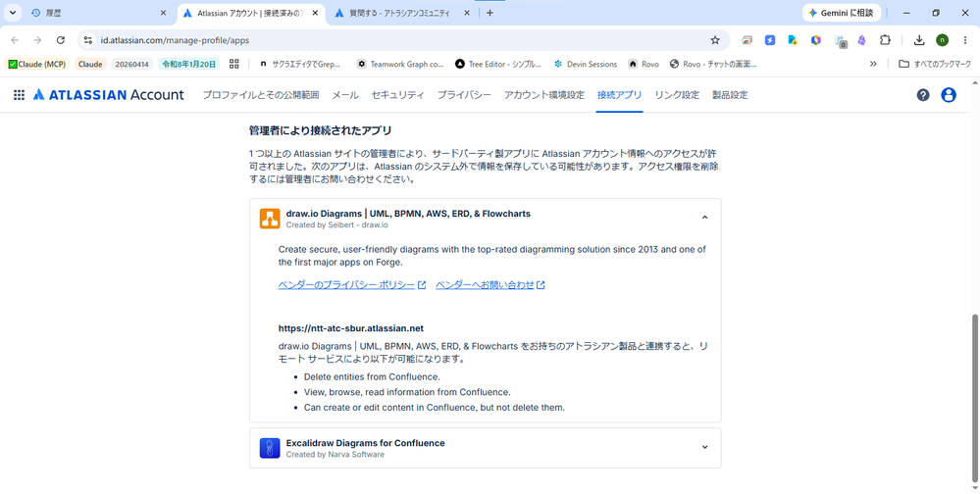This screenshot has height=494, width=980.
Task: Go to the リンク設定 tab
Action: tap(677, 95)
